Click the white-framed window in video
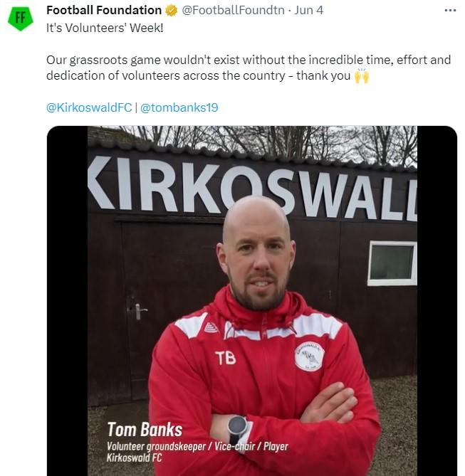 pos(392,263)
